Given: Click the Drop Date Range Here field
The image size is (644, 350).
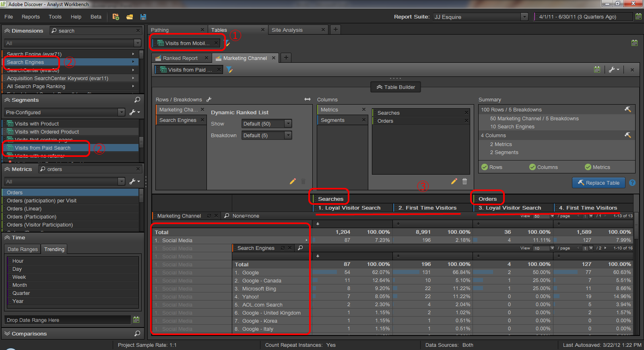Looking at the screenshot, I should click(68, 320).
